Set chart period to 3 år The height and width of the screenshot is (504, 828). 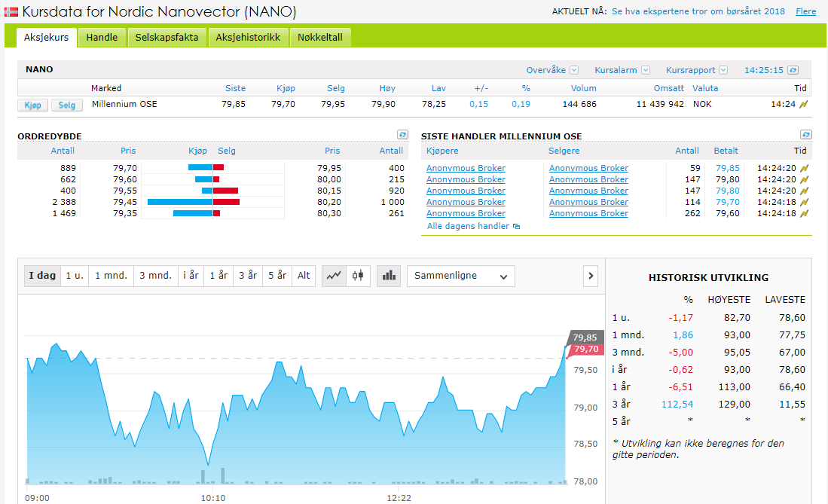[248, 276]
